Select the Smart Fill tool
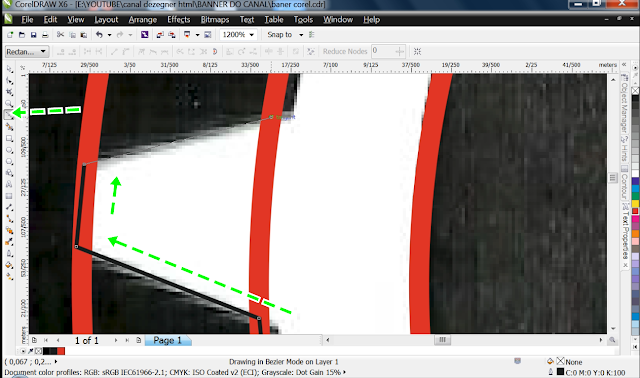 (9, 127)
